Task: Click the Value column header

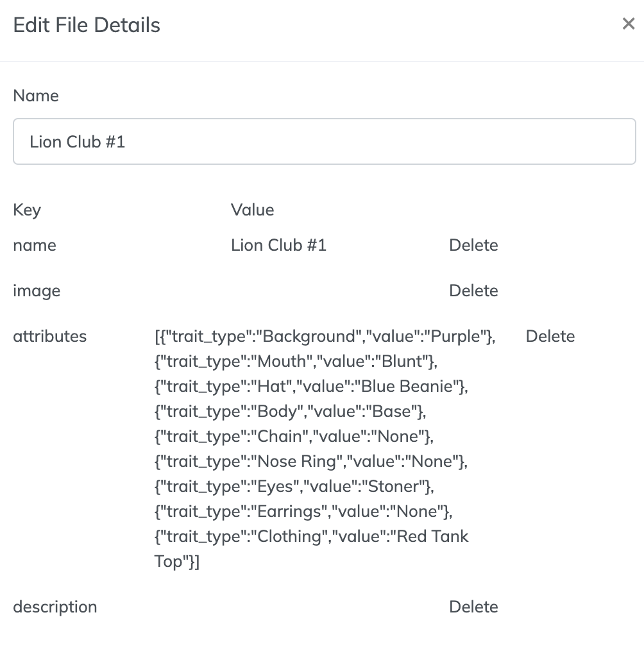Action: coord(252,210)
